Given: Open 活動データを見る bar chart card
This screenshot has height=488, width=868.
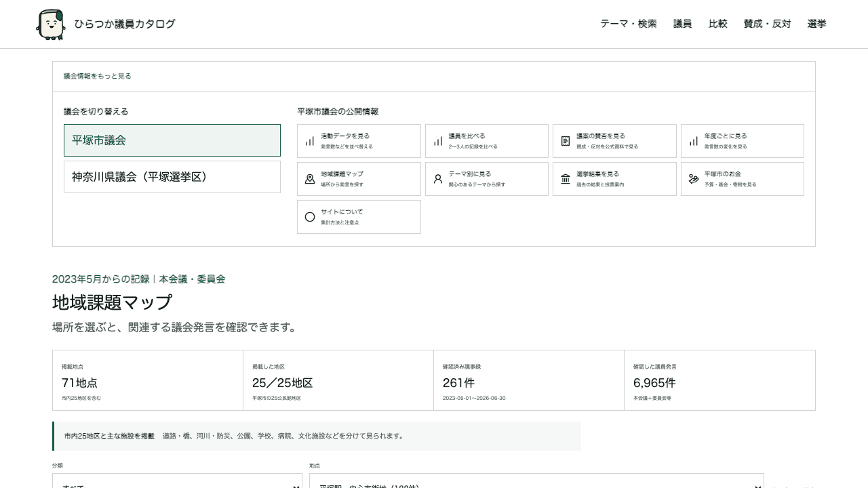Looking at the screenshot, I should point(359,141).
